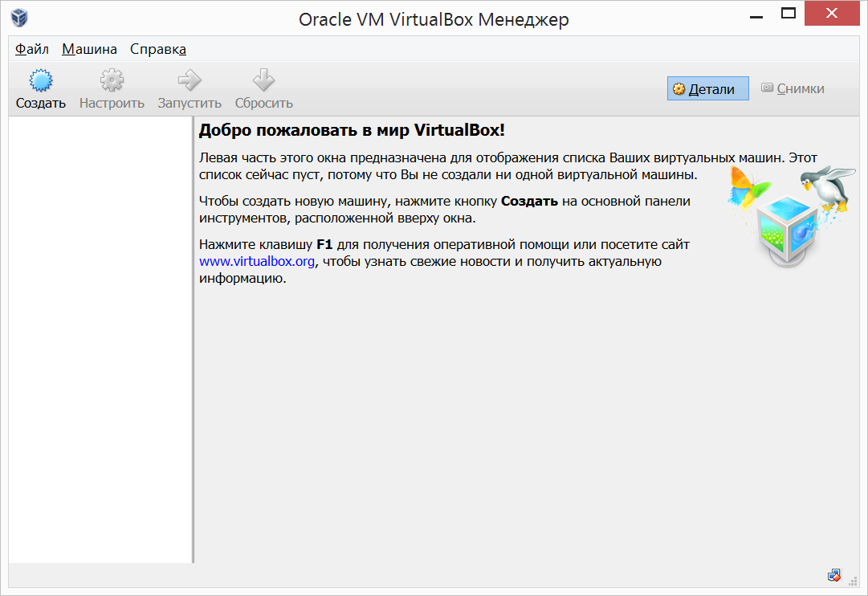Click the VirtualBox welcome mascot image
Viewport: 868px width, 596px height.
[x=792, y=217]
